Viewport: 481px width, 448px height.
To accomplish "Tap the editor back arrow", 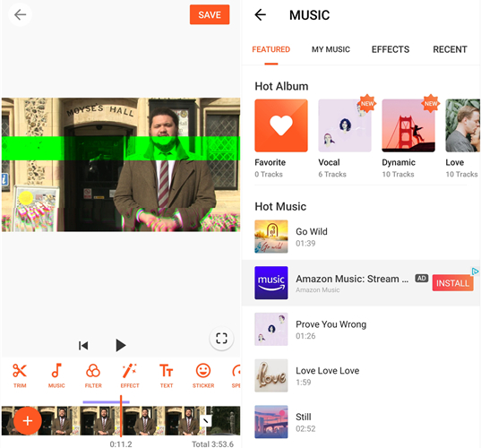I will [x=20, y=14].
